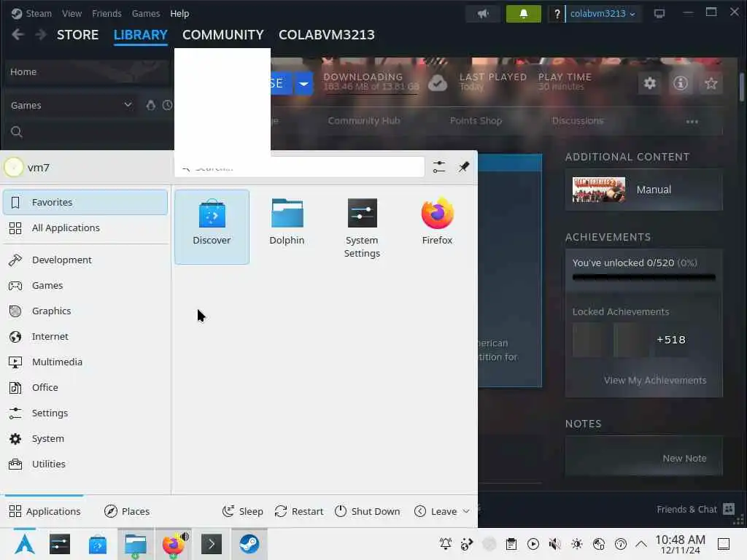Viewport: 747px width, 560px height.
Task: Show game info icon in Steam
Action: coord(681,84)
